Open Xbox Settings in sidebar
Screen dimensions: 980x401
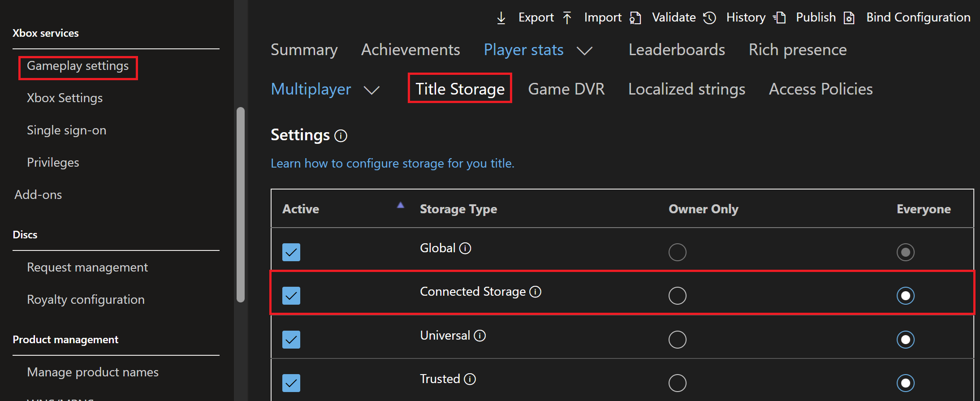(65, 98)
